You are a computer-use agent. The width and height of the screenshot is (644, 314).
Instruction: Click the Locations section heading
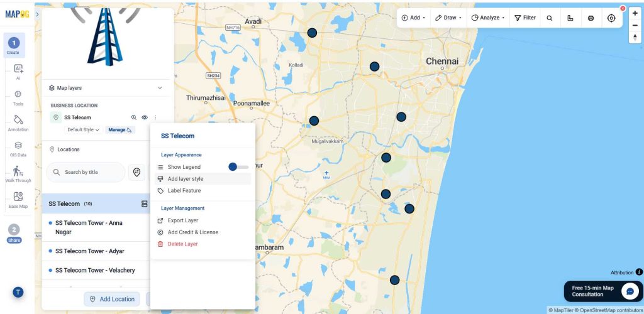[x=68, y=149]
